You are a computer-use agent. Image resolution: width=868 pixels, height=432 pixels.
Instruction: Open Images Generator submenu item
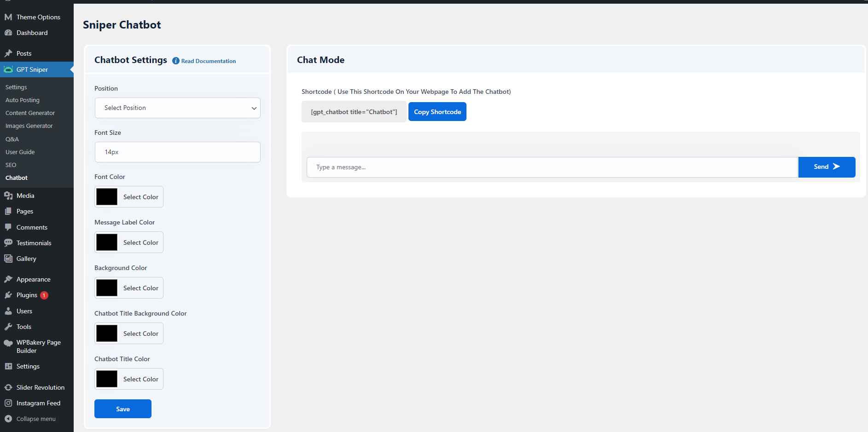(29, 126)
